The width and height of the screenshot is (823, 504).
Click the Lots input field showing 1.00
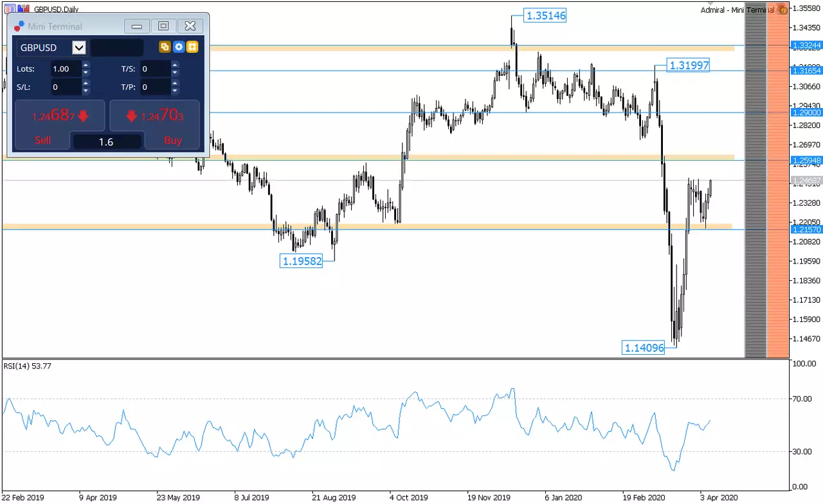[x=66, y=69]
